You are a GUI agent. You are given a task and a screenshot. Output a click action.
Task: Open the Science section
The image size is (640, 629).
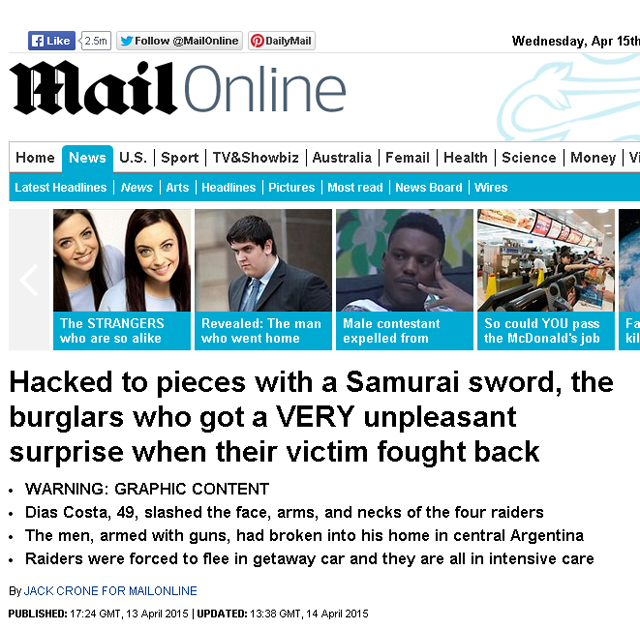pyautogui.click(x=529, y=158)
